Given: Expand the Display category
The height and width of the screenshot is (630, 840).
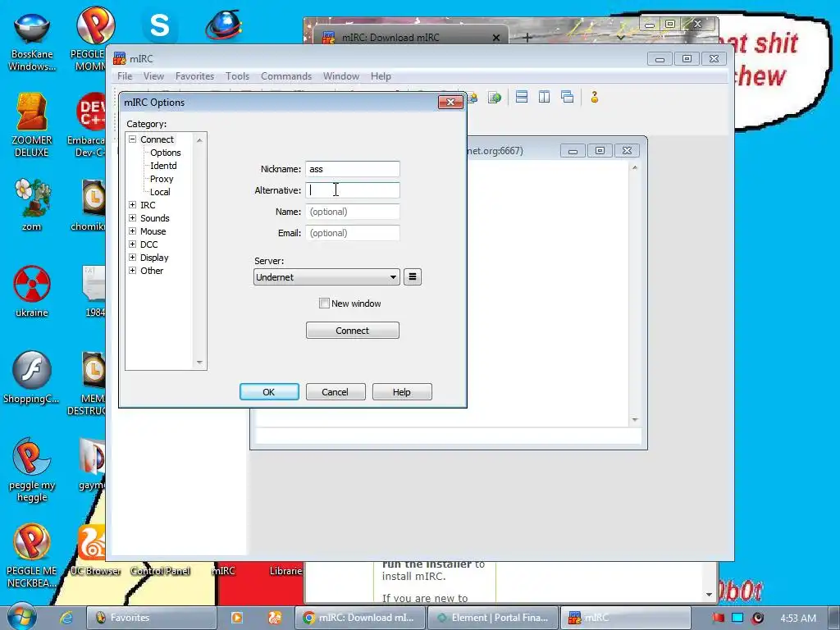Looking at the screenshot, I should [132, 257].
